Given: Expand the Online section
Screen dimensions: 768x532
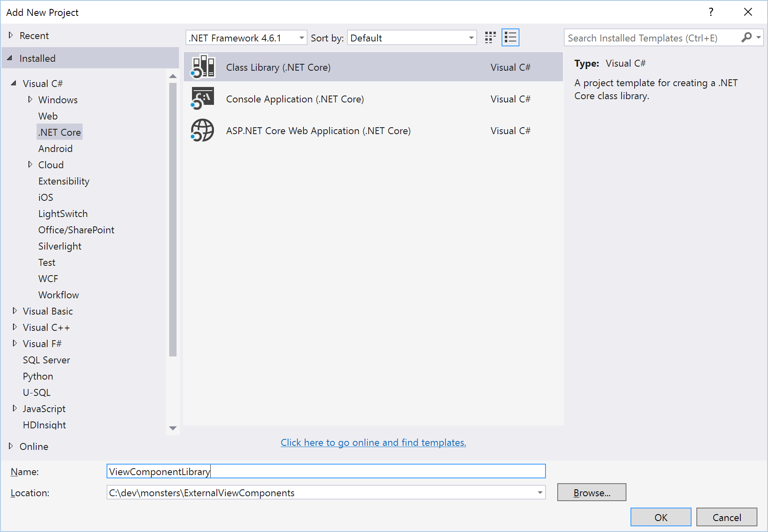Looking at the screenshot, I should [x=11, y=446].
